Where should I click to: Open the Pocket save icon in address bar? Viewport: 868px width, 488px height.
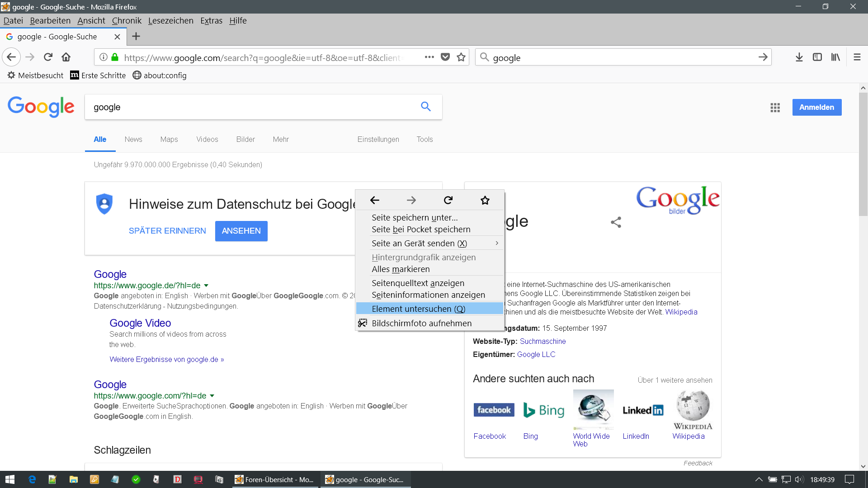click(445, 57)
